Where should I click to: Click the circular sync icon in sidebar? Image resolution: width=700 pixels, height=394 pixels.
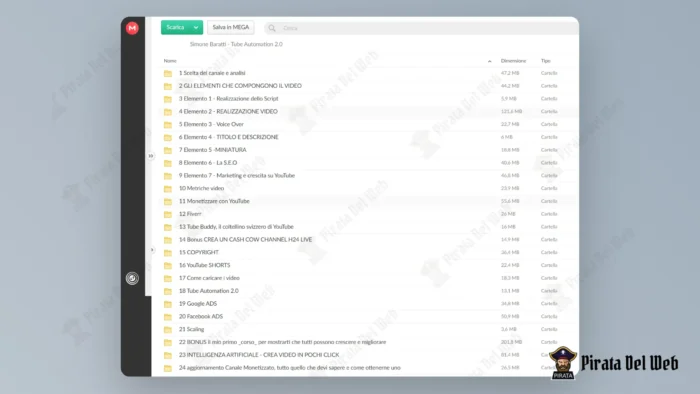coord(132,278)
